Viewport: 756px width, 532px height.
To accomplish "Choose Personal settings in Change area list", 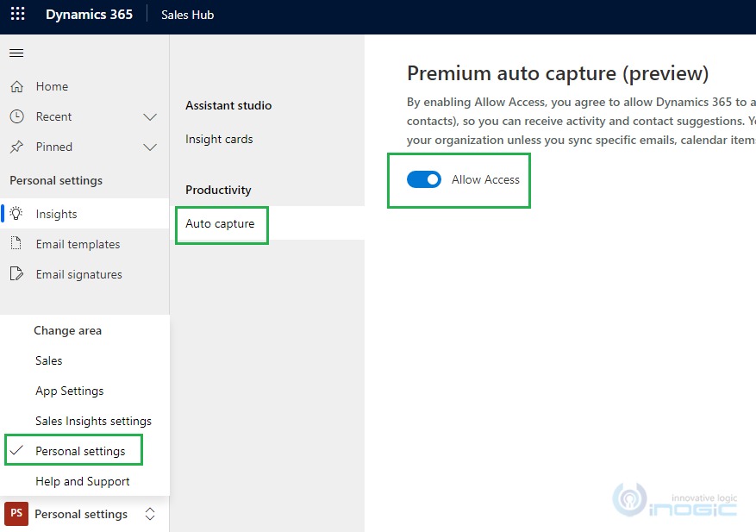I will (x=80, y=451).
